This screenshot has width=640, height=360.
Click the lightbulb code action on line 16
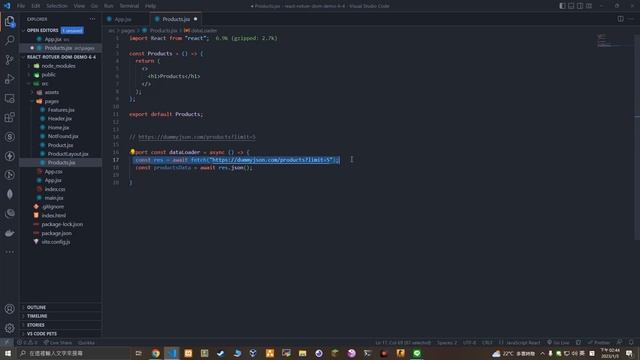click(x=132, y=152)
